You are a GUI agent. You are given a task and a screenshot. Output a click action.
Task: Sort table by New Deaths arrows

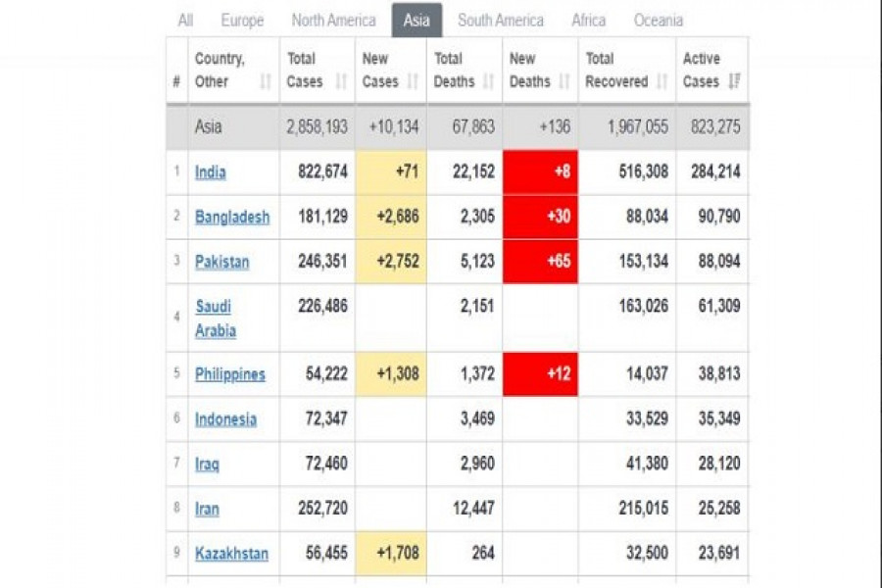pos(566,82)
